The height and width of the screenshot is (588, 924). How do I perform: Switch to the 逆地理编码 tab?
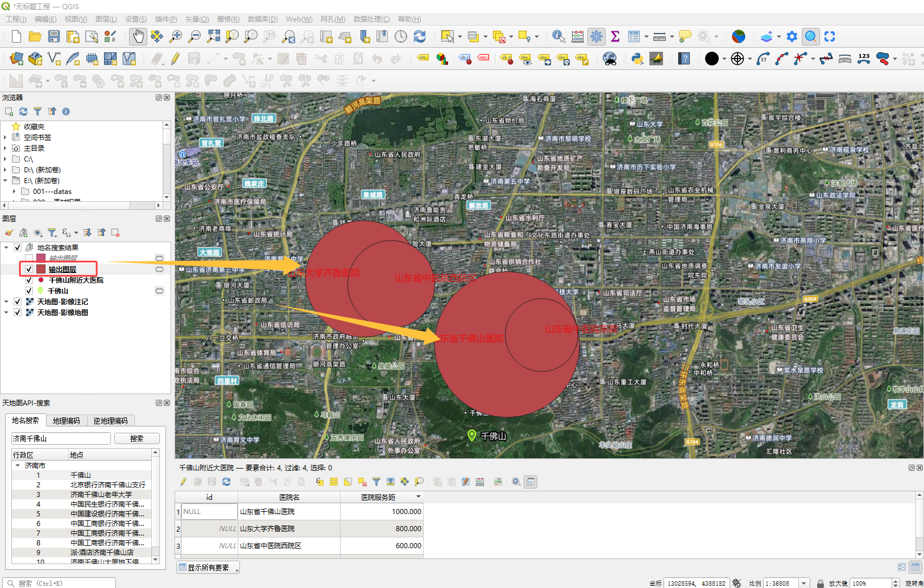(110, 420)
